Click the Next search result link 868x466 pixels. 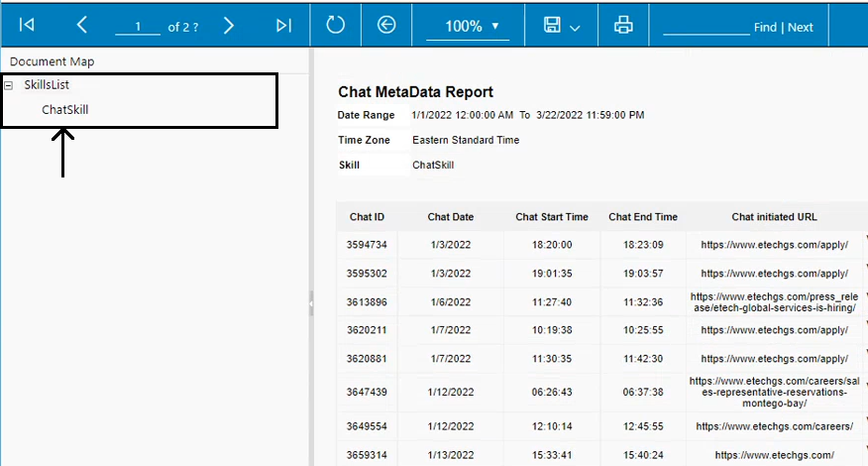tap(800, 28)
